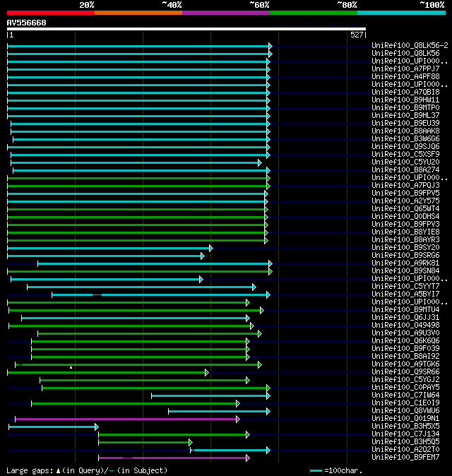Select the UniRef100_Q9SJQ6 label

click(x=405, y=147)
